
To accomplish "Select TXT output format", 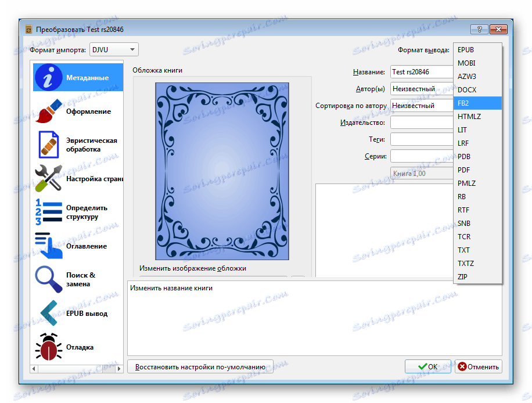I will click(477, 250).
